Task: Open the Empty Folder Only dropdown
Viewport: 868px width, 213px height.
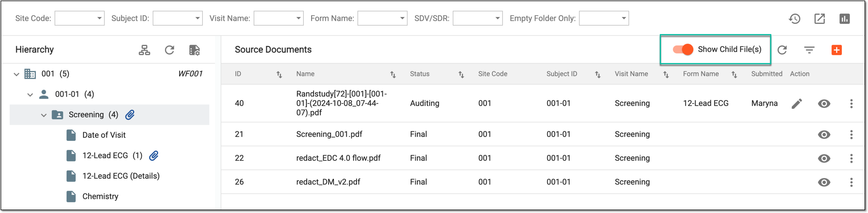Action: click(604, 18)
